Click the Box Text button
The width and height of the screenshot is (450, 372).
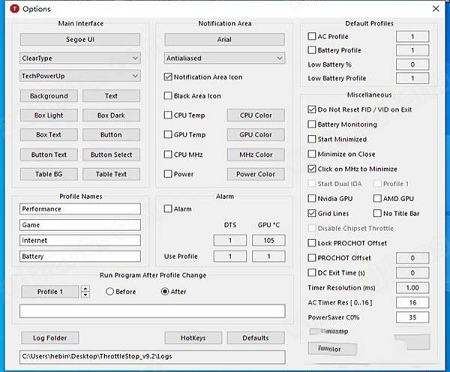coord(49,135)
